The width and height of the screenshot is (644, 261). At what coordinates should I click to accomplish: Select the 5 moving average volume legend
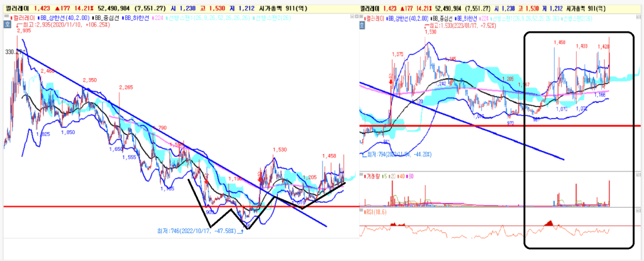(385, 176)
